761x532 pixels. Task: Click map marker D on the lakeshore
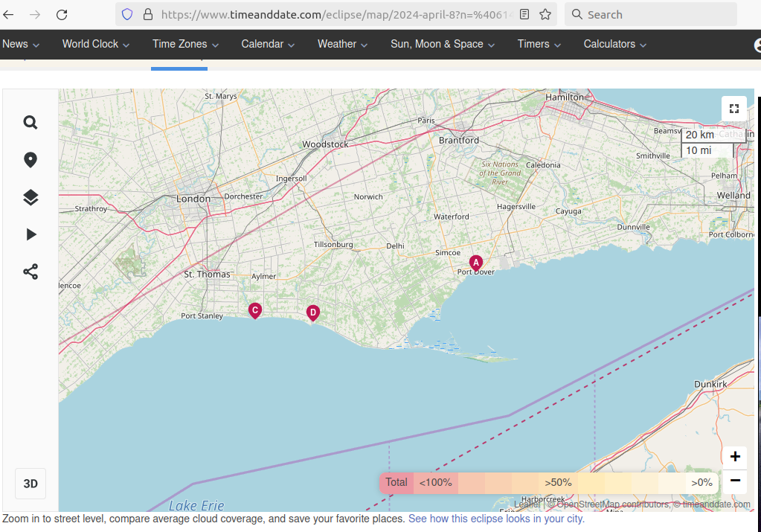pos(313,313)
